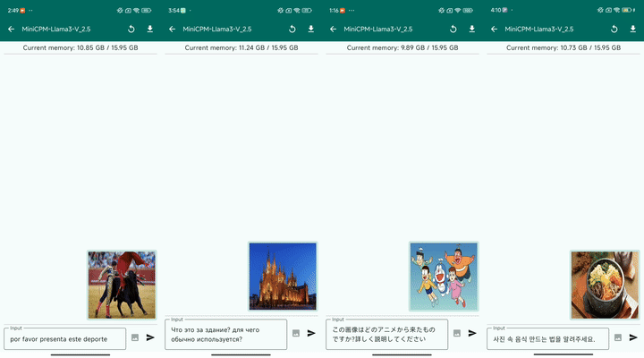Attach image via icon beside Russian input
644x358 pixels.
click(x=296, y=333)
